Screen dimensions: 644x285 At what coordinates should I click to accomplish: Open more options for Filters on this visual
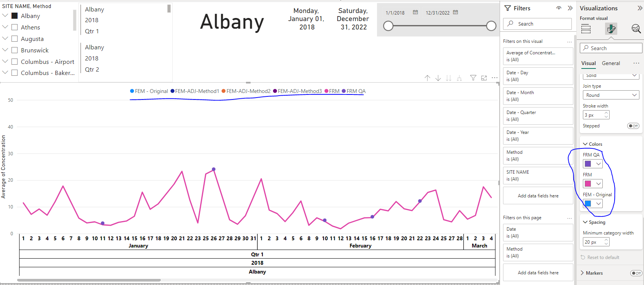pyautogui.click(x=570, y=42)
